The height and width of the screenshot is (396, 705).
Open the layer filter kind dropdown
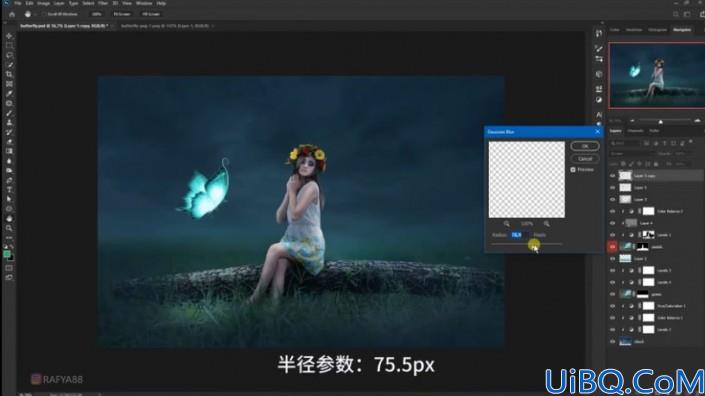click(625, 143)
